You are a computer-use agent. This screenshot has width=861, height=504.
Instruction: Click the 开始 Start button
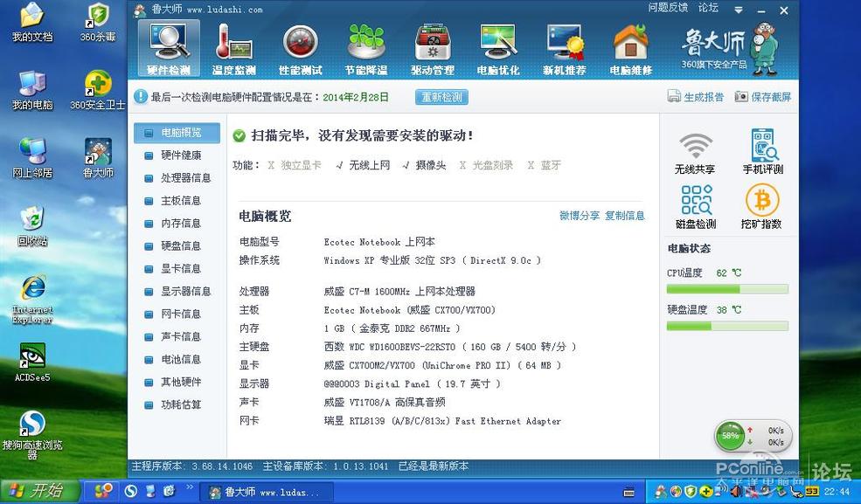38,490
